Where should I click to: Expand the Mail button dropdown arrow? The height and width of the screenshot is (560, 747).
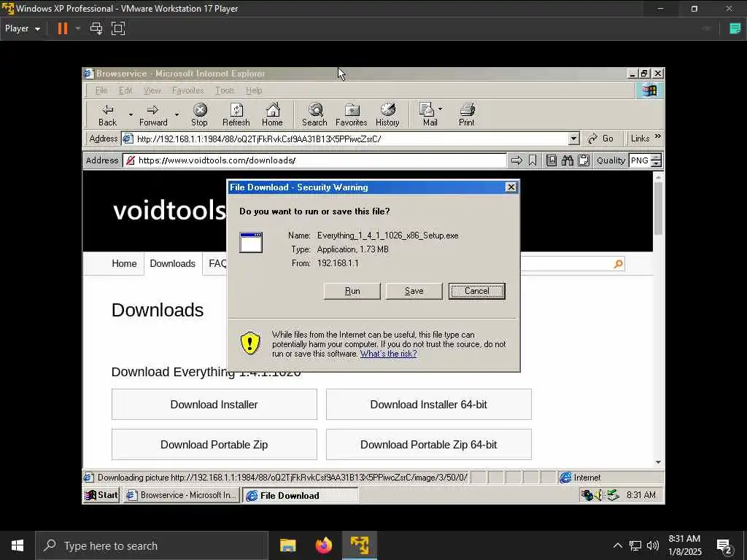440,109
